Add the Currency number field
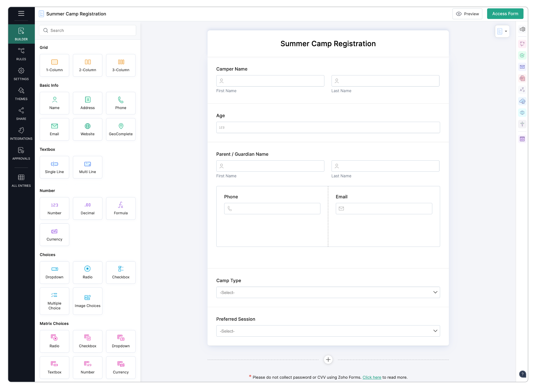The width and height of the screenshot is (538, 392). click(54, 234)
